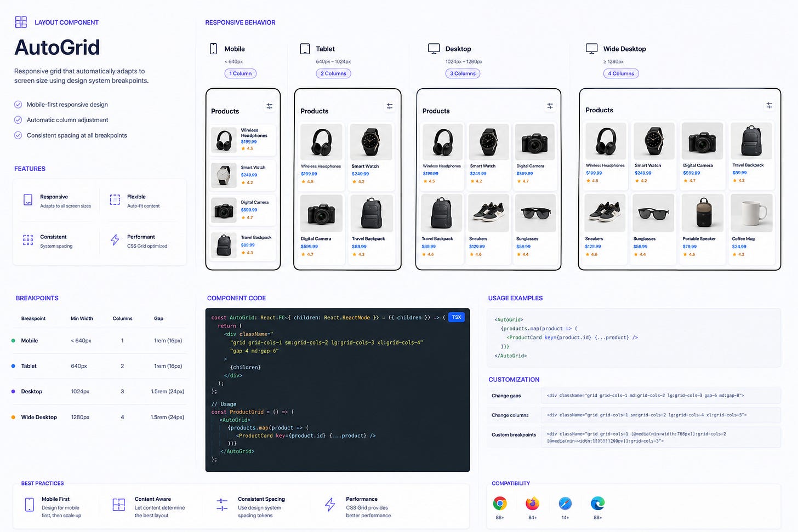Image resolution: width=798 pixels, height=532 pixels.
Task: Select the Tablet device icon
Action: point(305,49)
